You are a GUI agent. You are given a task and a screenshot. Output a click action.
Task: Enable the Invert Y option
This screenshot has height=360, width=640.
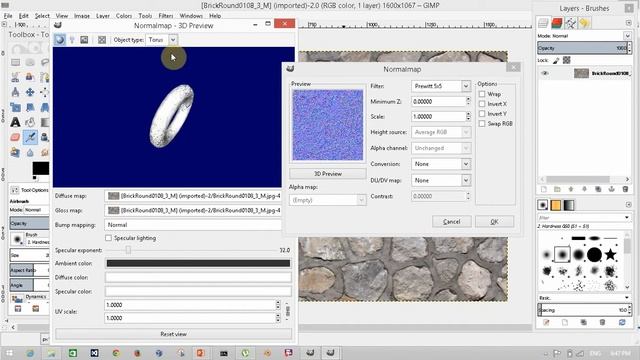pos(482,113)
